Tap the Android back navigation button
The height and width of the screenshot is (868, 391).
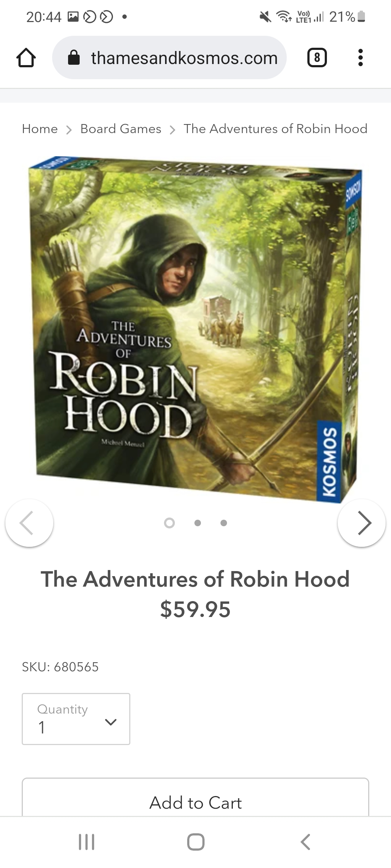[305, 842]
